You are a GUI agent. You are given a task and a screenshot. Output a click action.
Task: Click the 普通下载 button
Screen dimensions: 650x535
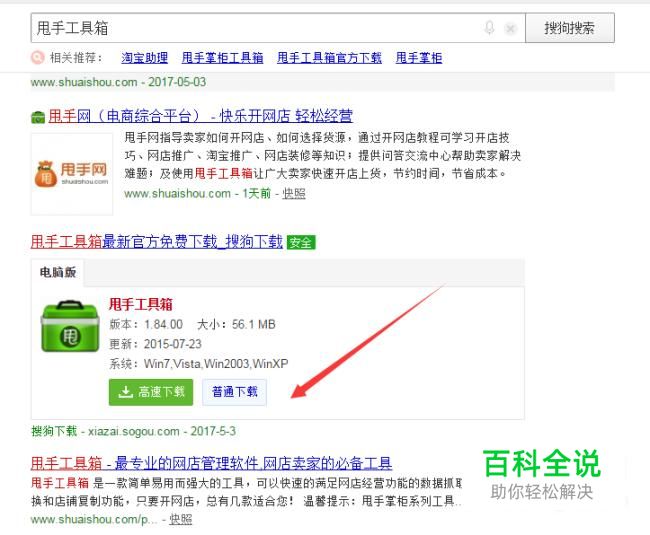click(235, 392)
